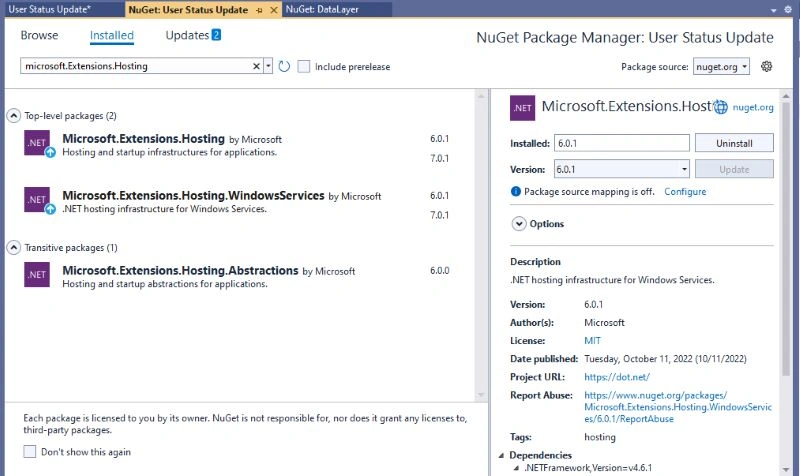Click the Uninstall button
800x476 pixels.
734,143
